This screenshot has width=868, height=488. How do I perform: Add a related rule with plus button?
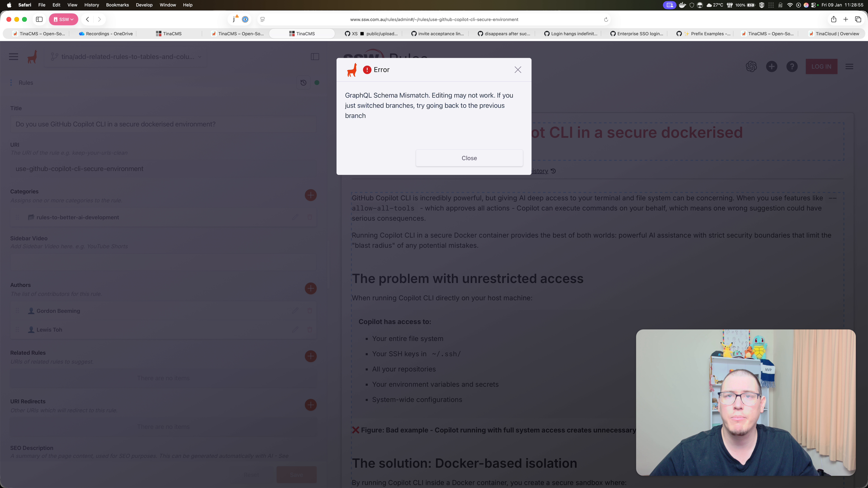[x=310, y=356]
